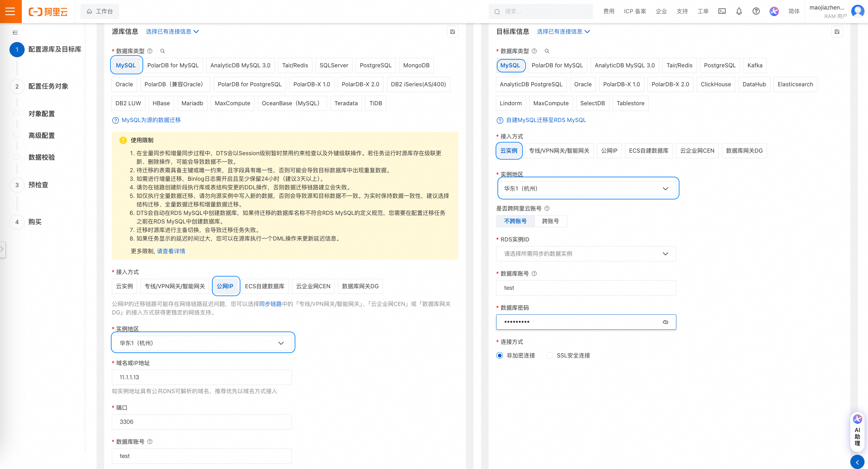
Task: Collapse the left steps sidebar icon
Action: pyautogui.click(x=15, y=32)
